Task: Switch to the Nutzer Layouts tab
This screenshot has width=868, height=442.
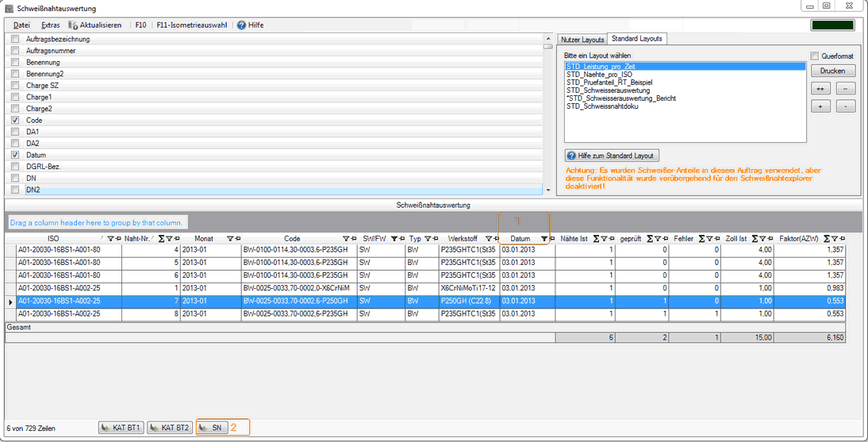Action: pyautogui.click(x=582, y=39)
